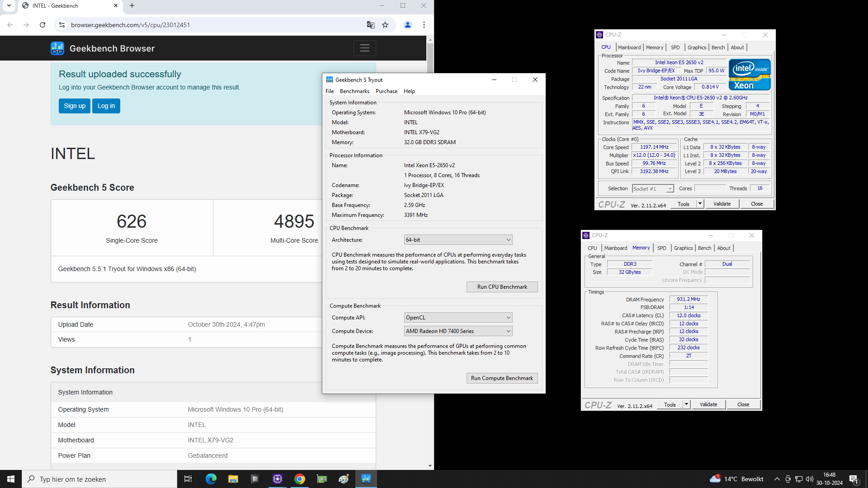Reload the Geekbench page
The image size is (868, 488).
coord(42,25)
